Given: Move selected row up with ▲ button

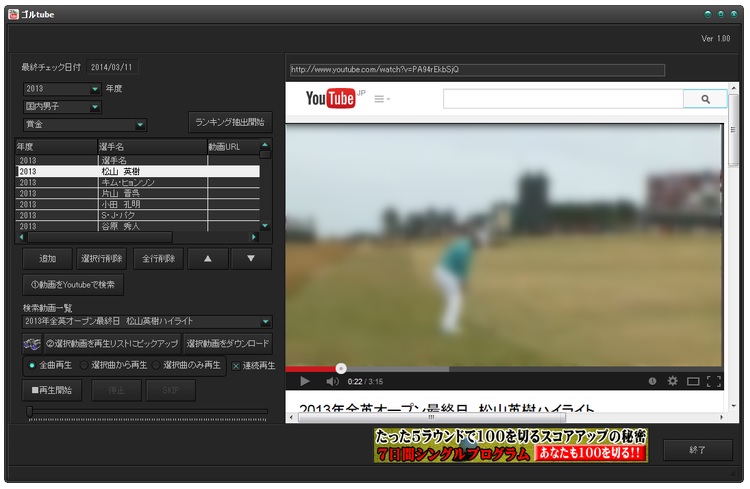Looking at the screenshot, I should [x=208, y=258].
